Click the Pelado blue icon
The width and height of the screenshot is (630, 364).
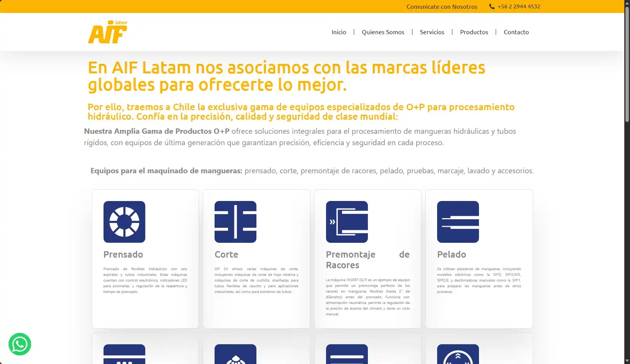click(x=458, y=222)
